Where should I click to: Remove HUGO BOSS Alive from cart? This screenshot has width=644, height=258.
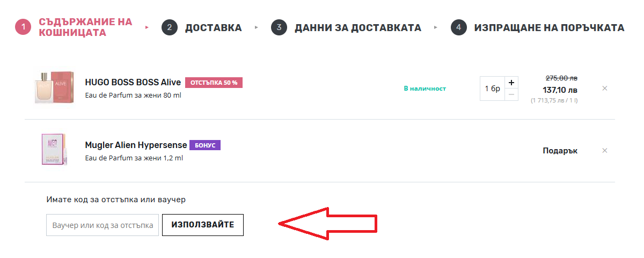[x=605, y=88]
